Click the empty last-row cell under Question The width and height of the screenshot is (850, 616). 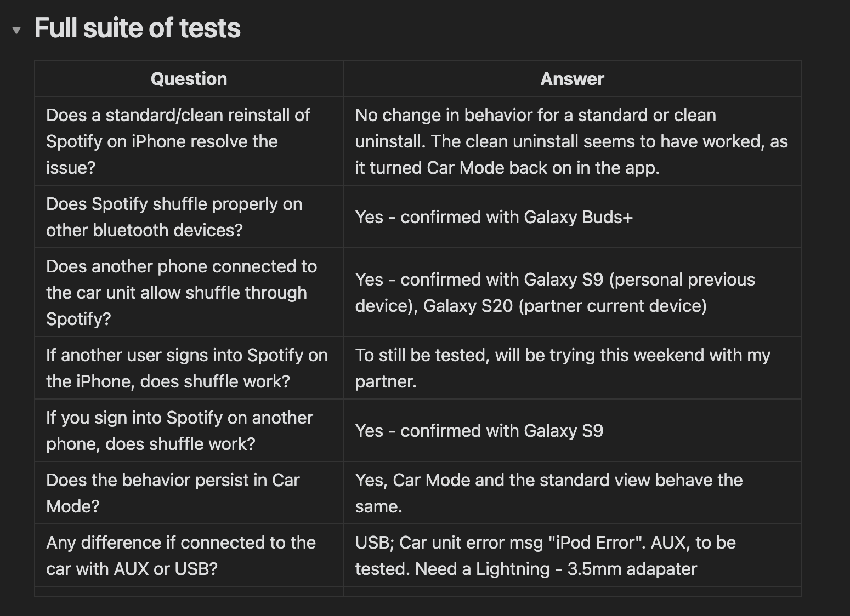coord(189,592)
